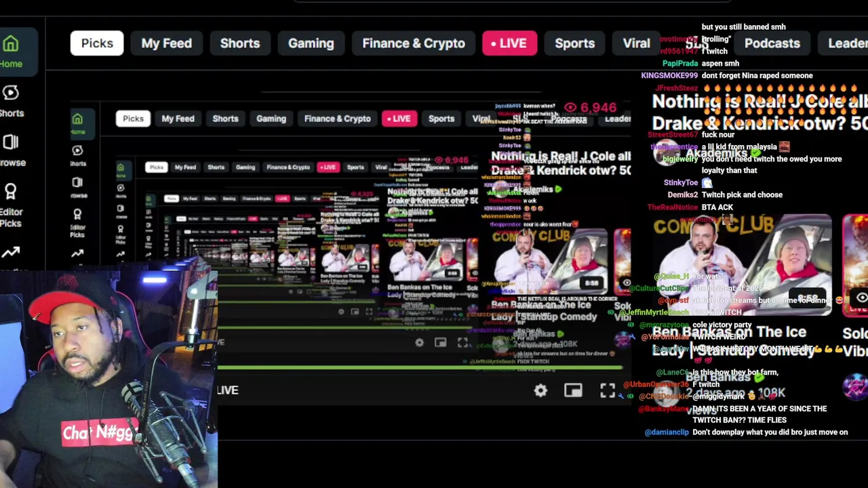Enter fullscreen on the video player
This screenshot has width=868, height=488.
[608, 390]
